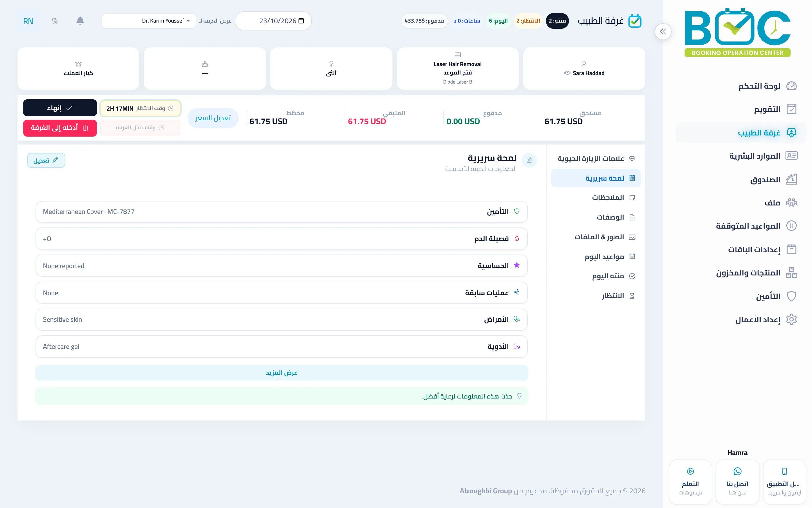Click وقت الانتظار 2H 17MIN badge
Image resolution: width=812 pixels, height=508 pixels.
[x=140, y=108]
